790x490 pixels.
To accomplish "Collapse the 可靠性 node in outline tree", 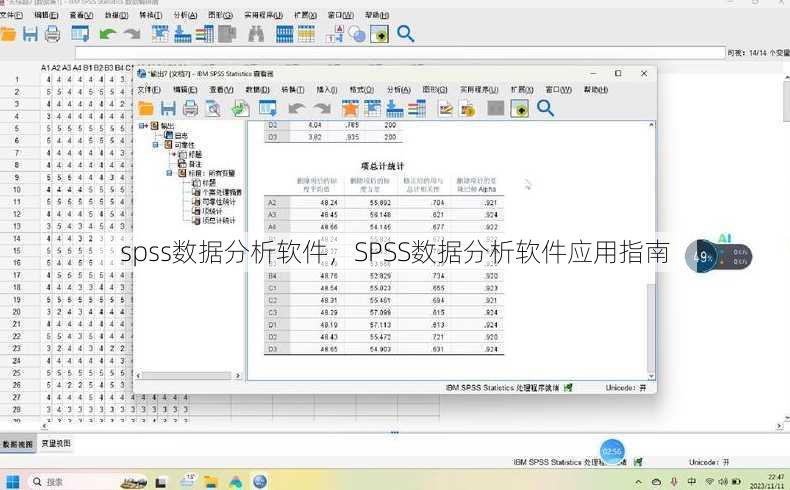I will pyautogui.click(x=156, y=145).
